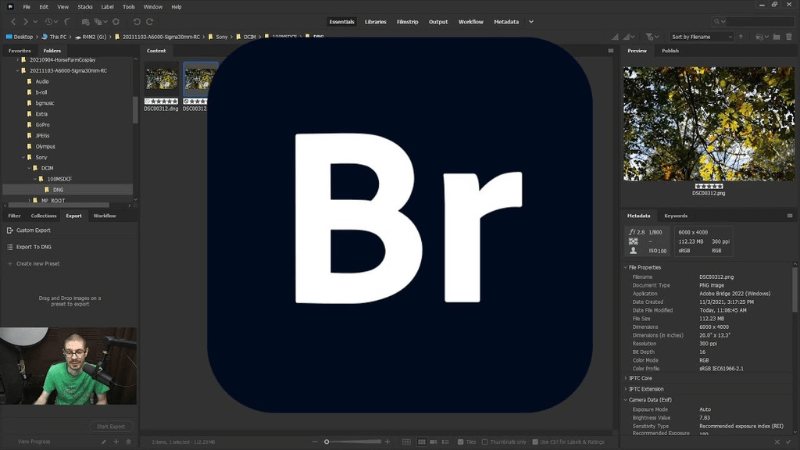Click the Start Export button
Screen dimensions: 800x450
[x=110, y=426]
